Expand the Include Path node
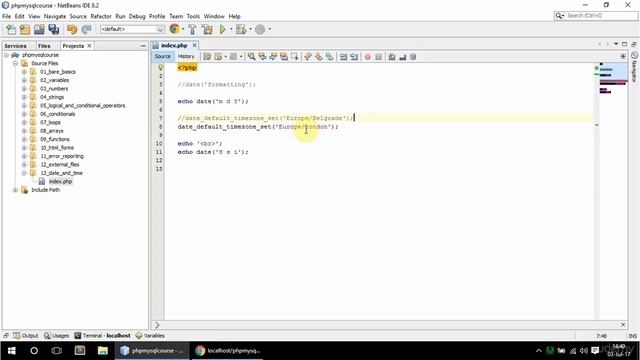This screenshot has width=640, height=360. pyautogui.click(x=15, y=190)
